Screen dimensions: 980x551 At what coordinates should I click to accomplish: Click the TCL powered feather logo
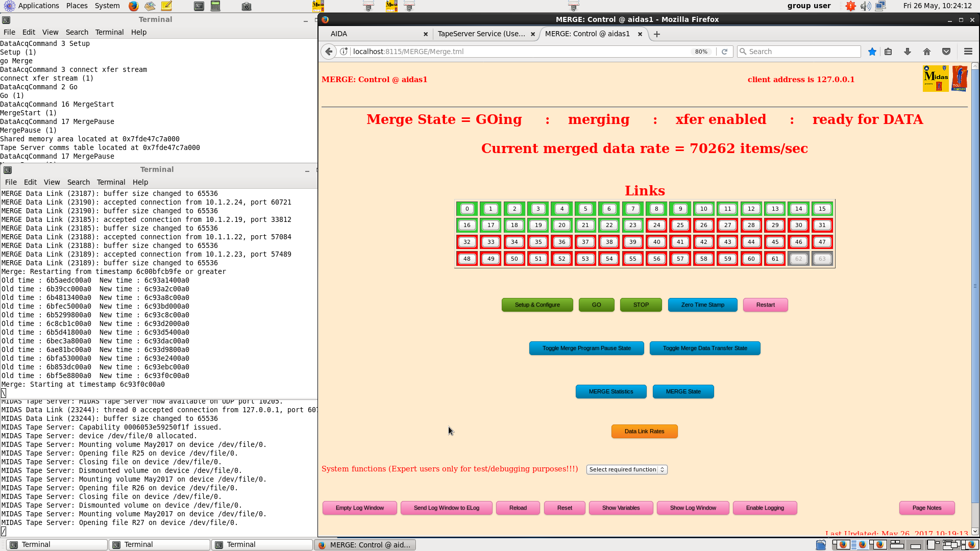click(x=960, y=79)
